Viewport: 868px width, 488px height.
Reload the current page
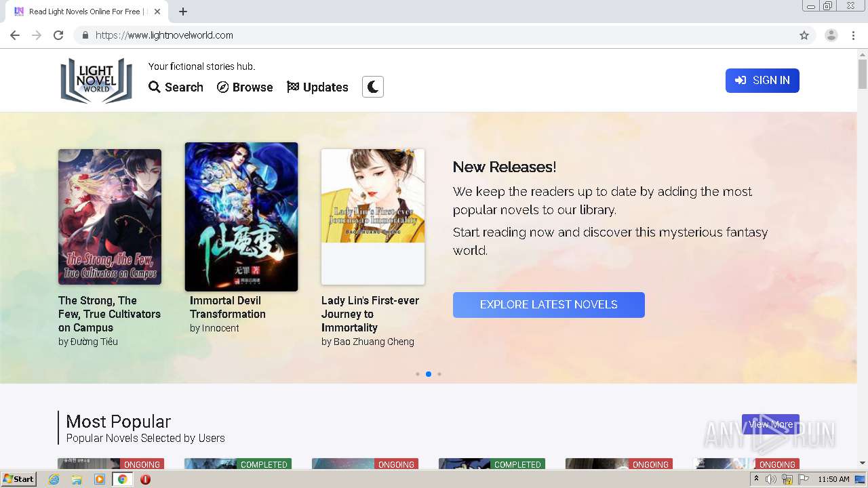pos(58,35)
